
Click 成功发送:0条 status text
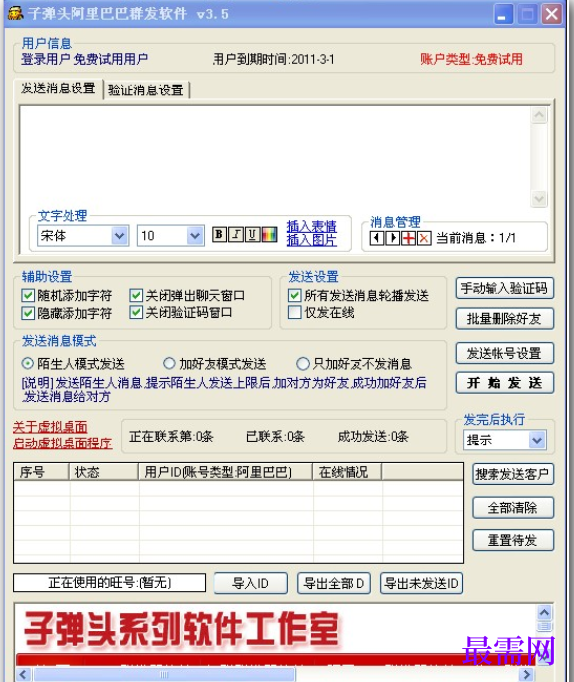[x=373, y=436]
